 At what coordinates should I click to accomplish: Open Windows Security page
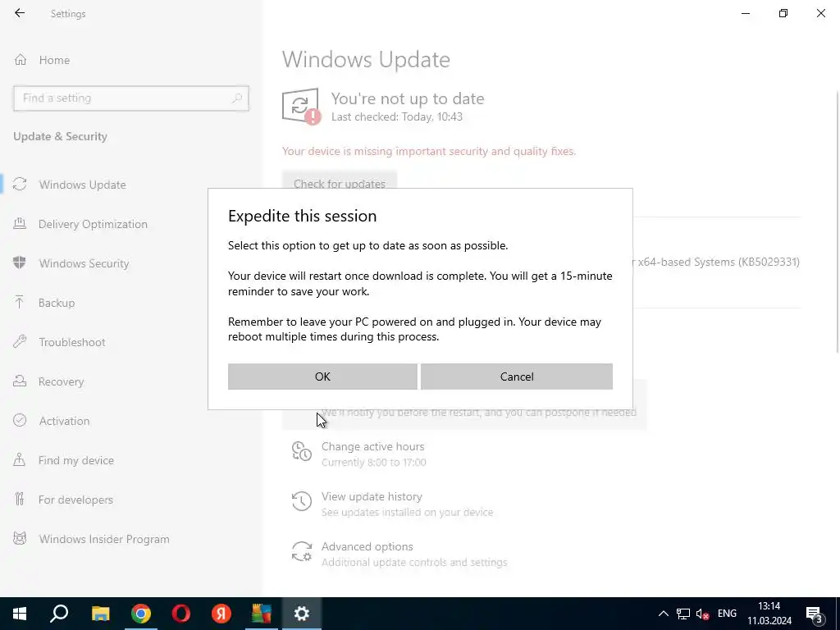84,263
